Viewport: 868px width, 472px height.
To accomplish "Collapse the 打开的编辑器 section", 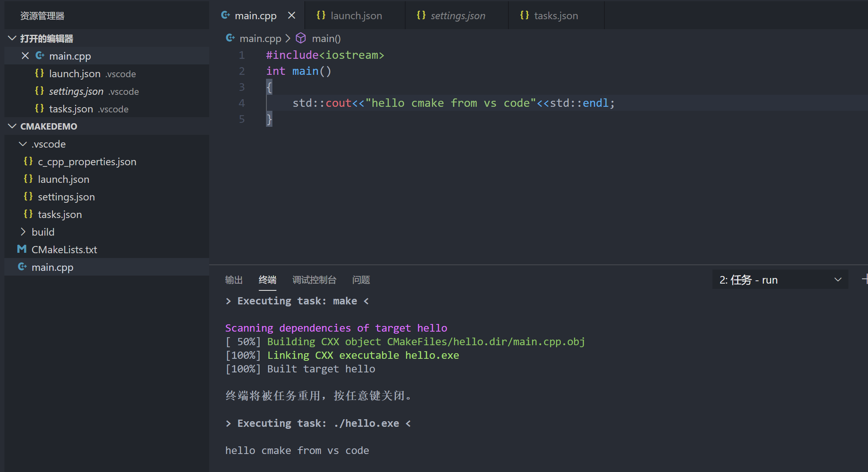I will click(12, 38).
